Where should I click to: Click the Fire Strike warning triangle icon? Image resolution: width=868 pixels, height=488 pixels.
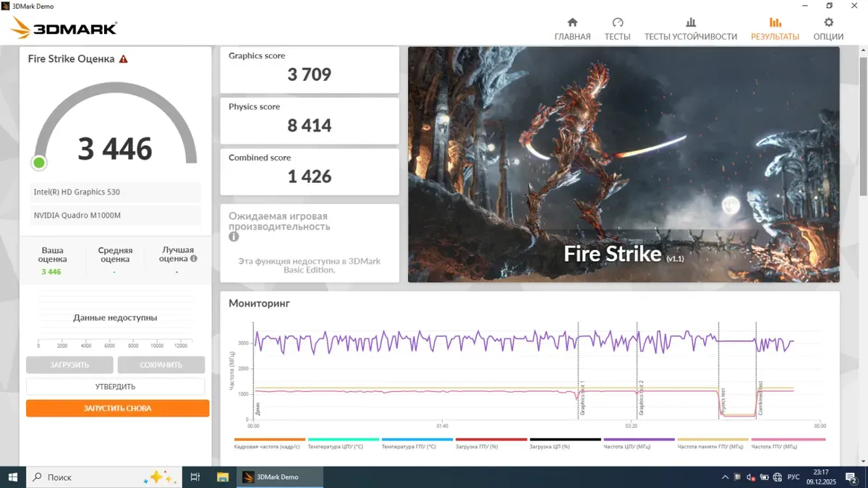(124, 59)
